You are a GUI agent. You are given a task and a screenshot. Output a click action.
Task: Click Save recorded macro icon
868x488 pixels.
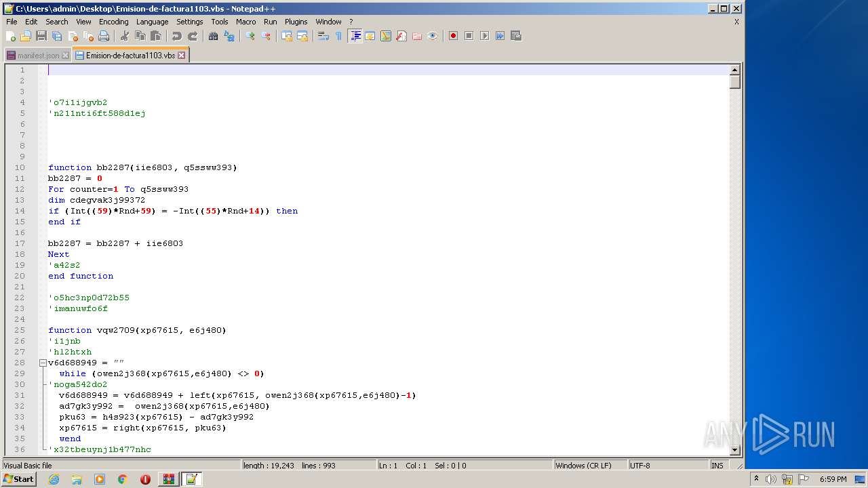point(515,36)
